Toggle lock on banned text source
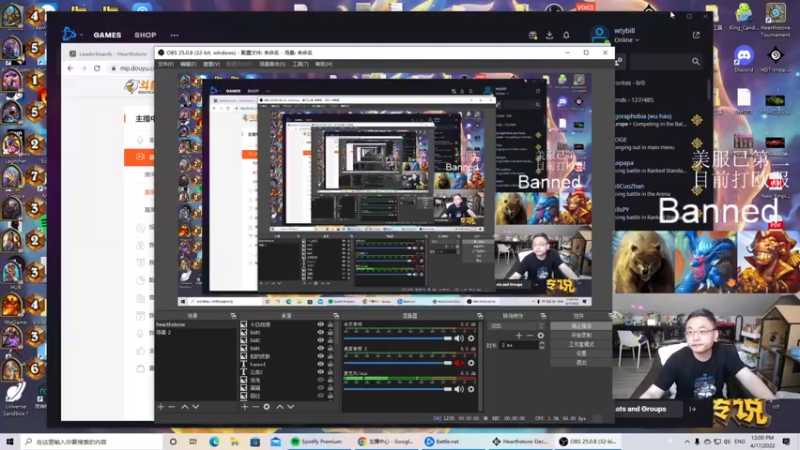The width and height of the screenshot is (800, 450). pyautogui.click(x=330, y=364)
